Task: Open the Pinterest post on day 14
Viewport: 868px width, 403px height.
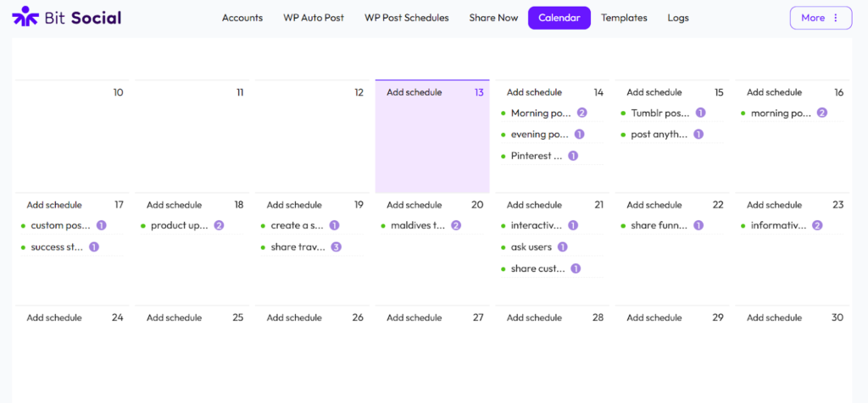Action: 536,156
